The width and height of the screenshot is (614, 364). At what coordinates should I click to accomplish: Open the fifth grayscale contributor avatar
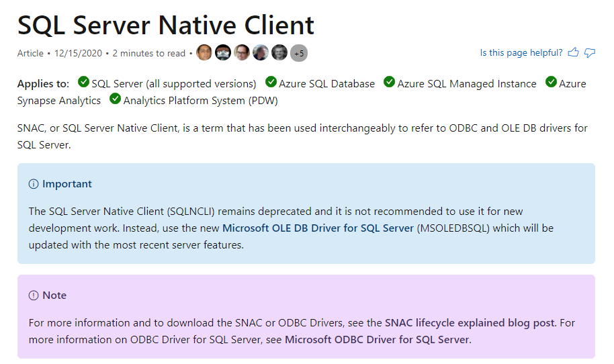(x=279, y=52)
